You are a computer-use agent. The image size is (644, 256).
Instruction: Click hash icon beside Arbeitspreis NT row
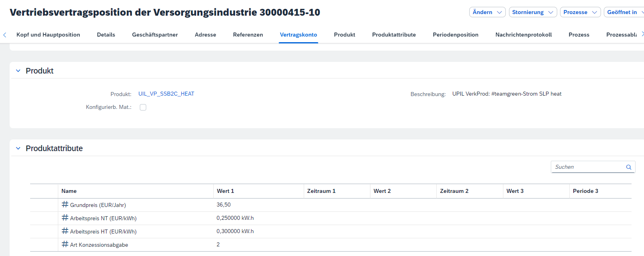pos(65,218)
